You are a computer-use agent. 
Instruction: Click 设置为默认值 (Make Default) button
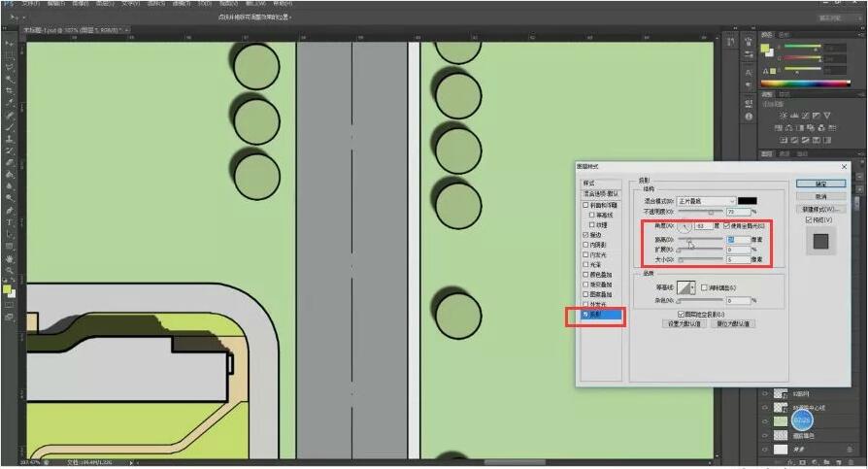click(683, 323)
